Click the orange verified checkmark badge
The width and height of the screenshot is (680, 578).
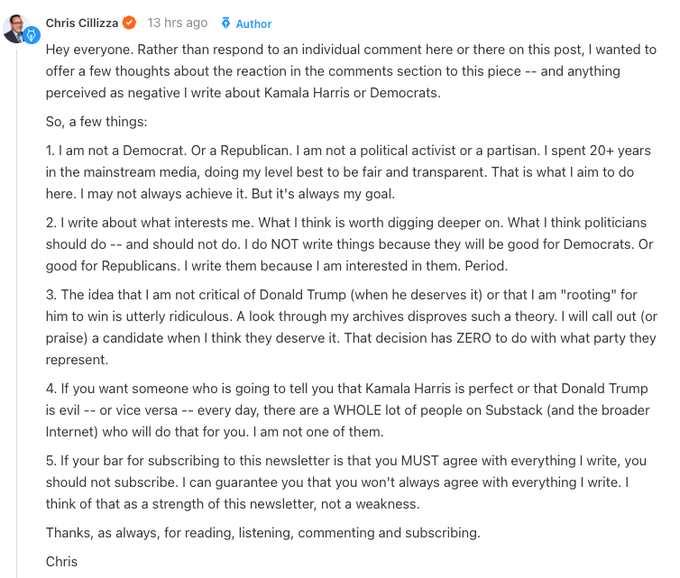click(129, 23)
